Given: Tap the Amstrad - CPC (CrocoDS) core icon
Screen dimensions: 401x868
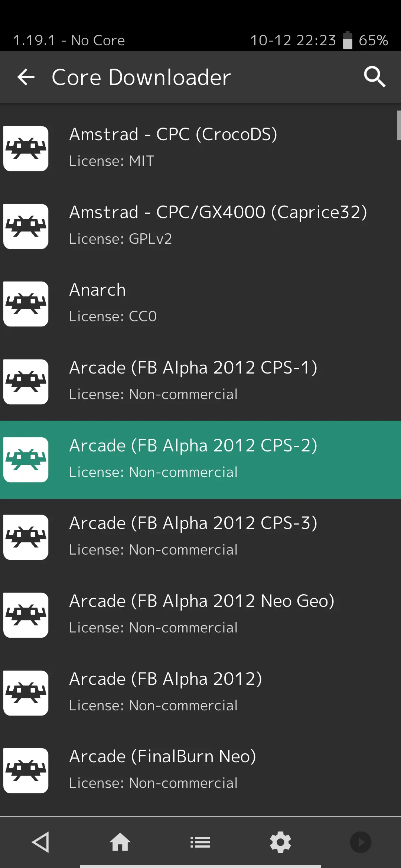Looking at the screenshot, I should [x=26, y=148].
